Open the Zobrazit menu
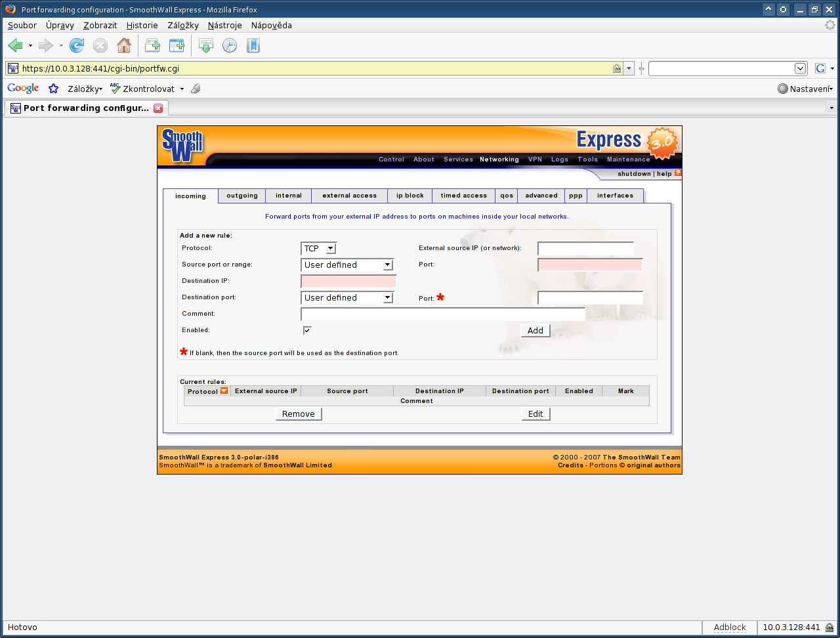The height and width of the screenshot is (638, 840). tap(100, 25)
